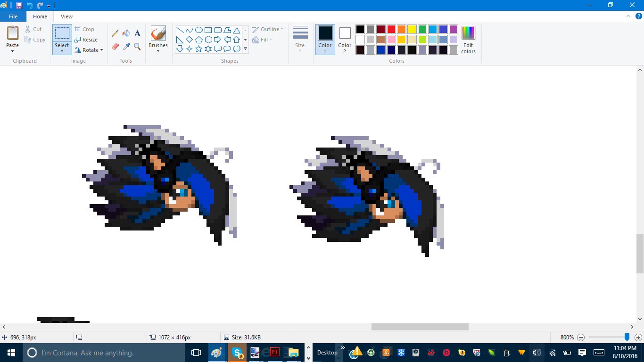Crop the image with Crop button
The height and width of the screenshot is (362, 644).
pyautogui.click(x=84, y=29)
